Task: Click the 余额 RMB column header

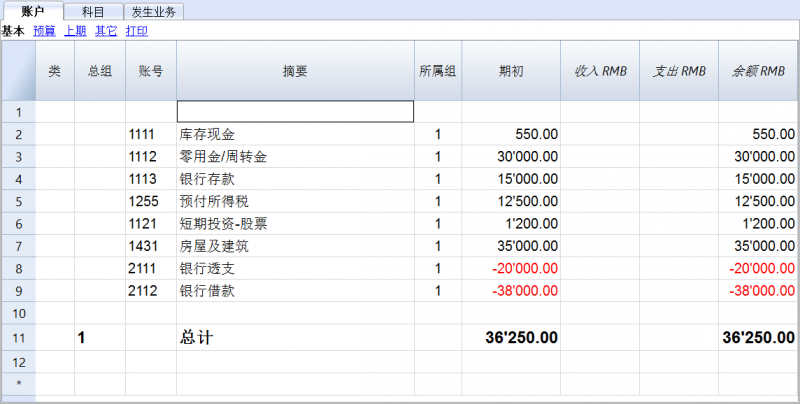Action: click(759, 71)
